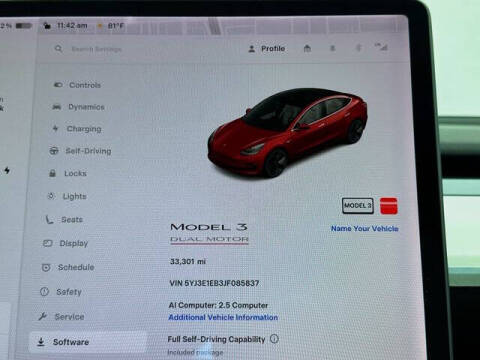Click the Controls toggle icon
The height and width of the screenshot is (360, 480).
[58, 85]
